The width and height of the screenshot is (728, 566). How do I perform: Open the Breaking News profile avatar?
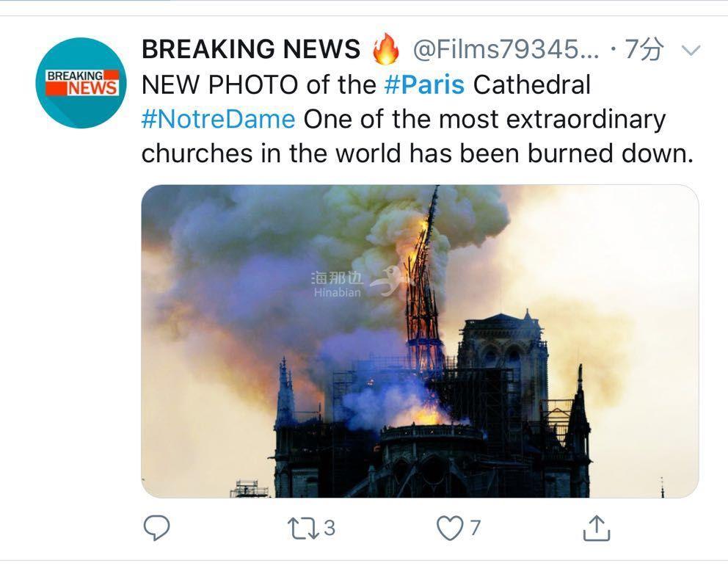(81, 83)
